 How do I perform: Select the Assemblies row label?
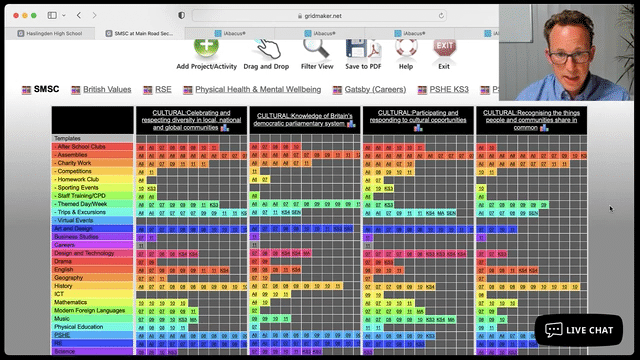point(93,155)
